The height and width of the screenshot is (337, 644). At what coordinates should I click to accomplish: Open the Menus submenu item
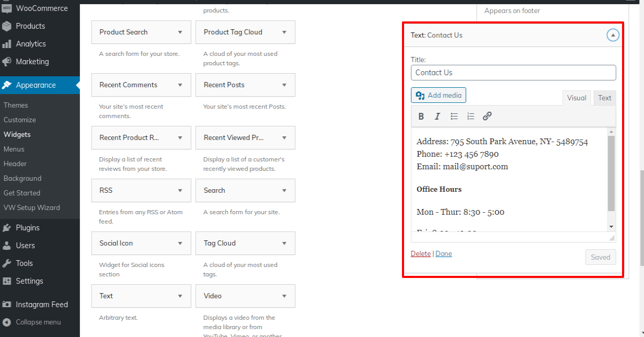tap(14, 149)
